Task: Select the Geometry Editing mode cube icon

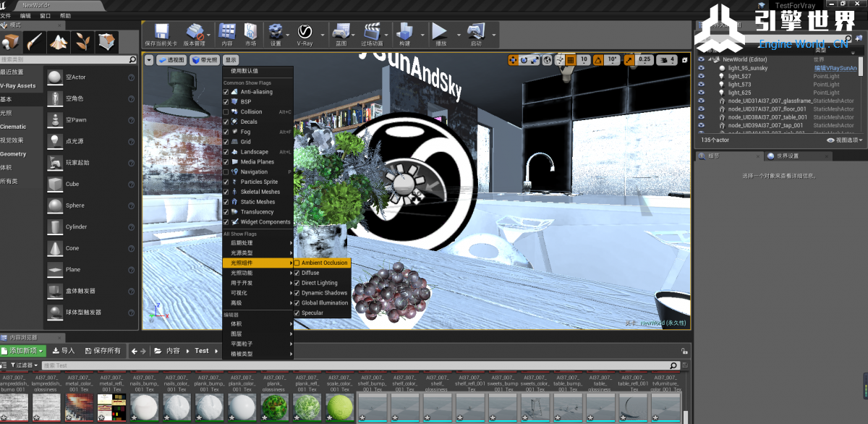Action: tap(107, 41)
